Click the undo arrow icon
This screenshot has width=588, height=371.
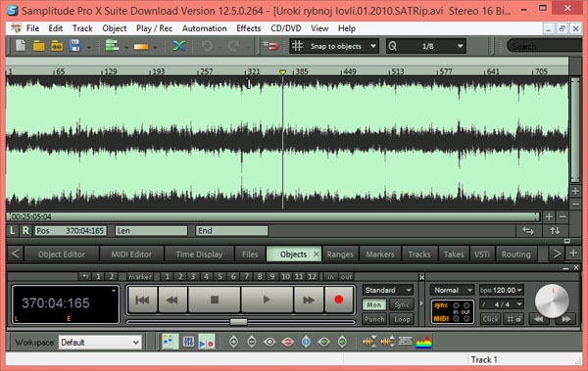tap(207, 46)
